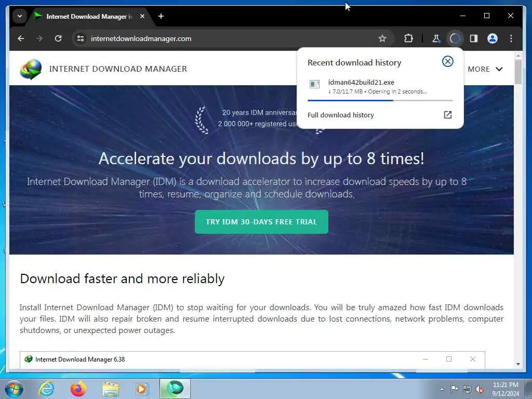Click the idman642build21.exe file icon
The width and height of the screenshot is (532, 399).
click(314, 84)
